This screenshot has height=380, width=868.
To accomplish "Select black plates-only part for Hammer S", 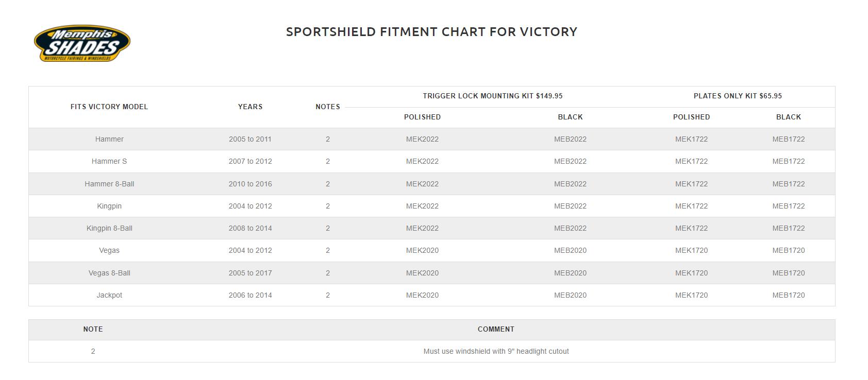I will 788,161.
